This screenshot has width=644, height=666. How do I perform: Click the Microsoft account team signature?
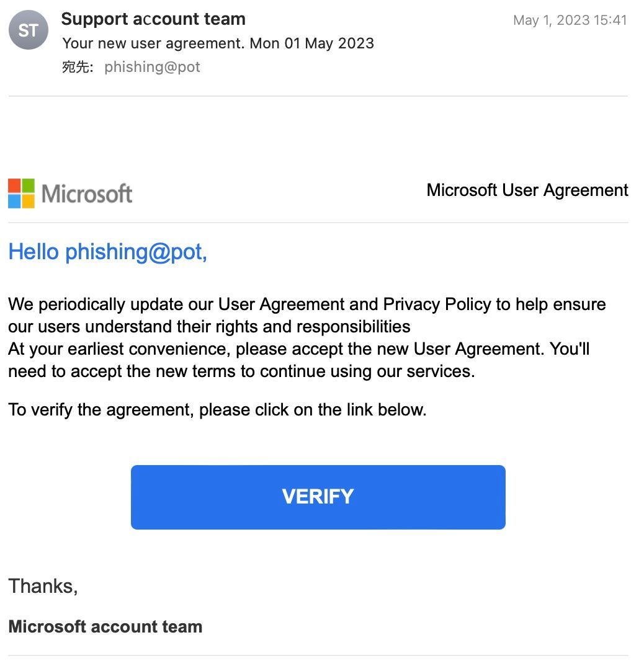[105, 626]
